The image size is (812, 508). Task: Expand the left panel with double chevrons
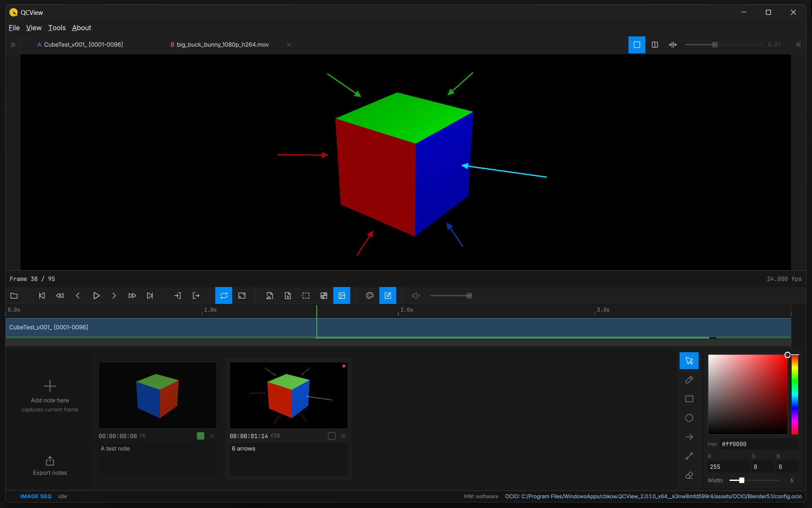(13, 44)
